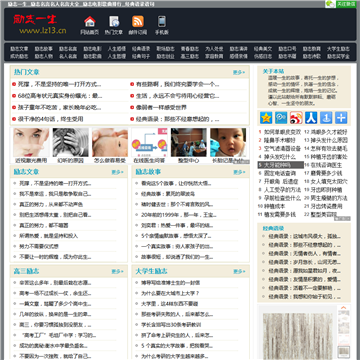Select the red up arrow beside ad image

[344, 308]
